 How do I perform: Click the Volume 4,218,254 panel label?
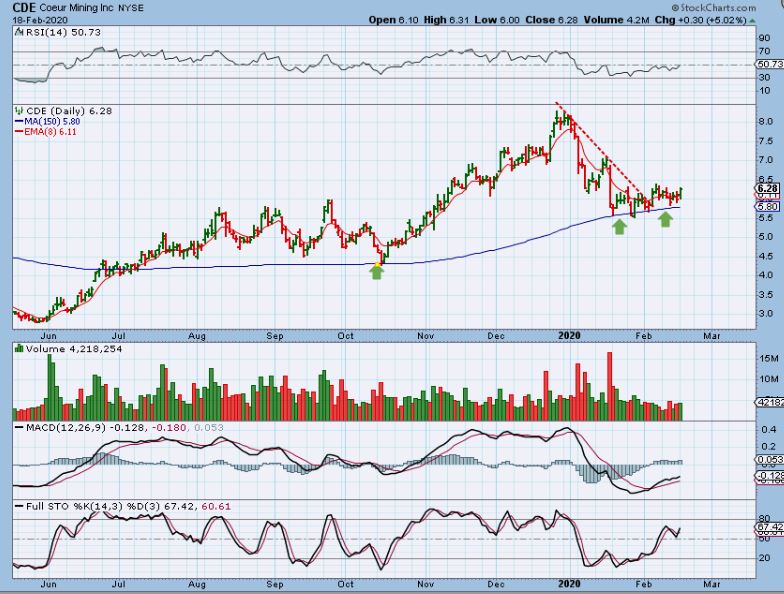click(x=74, y=349)
